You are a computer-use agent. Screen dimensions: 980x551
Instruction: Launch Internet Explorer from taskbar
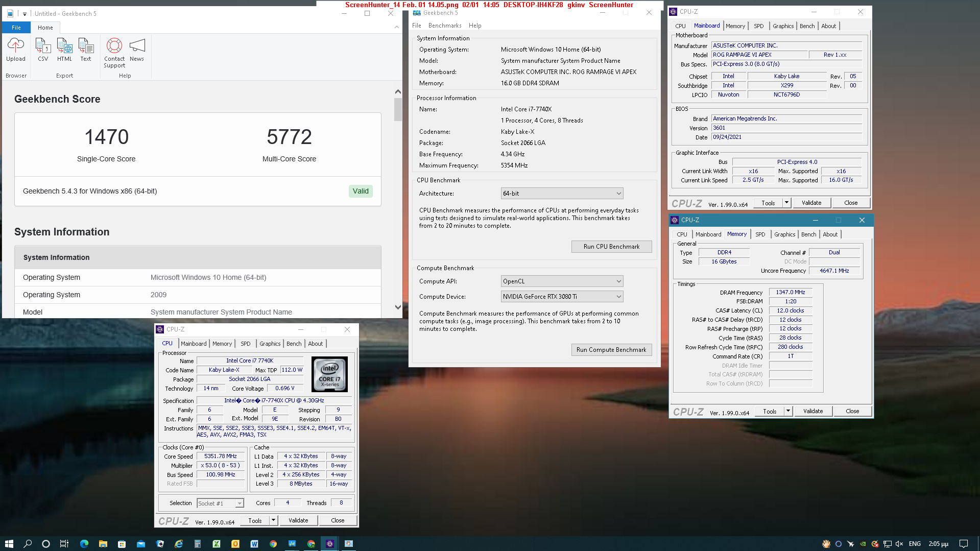(179, 544)
